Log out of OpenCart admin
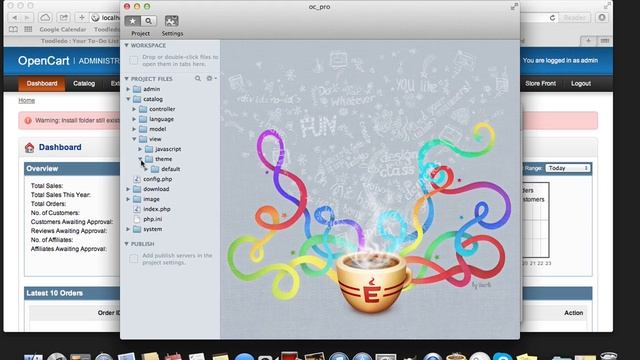 pyautogui.click(x=581, y=84)
